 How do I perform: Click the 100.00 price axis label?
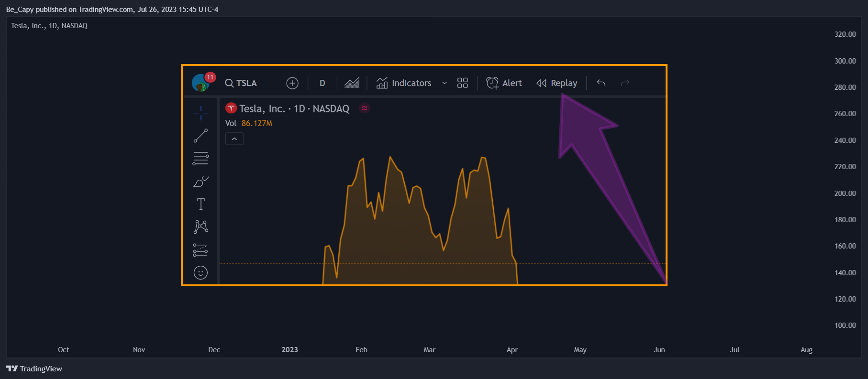coord(845,325)
